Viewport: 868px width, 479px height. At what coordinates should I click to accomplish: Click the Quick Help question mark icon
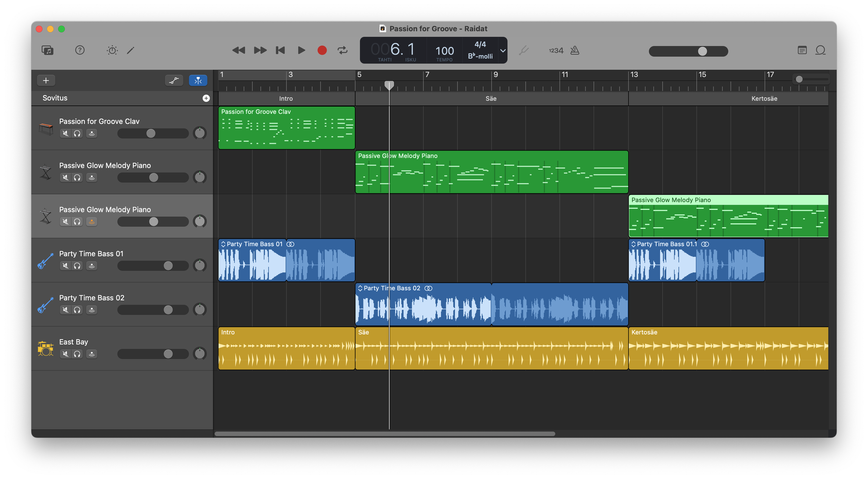point(80,50)
